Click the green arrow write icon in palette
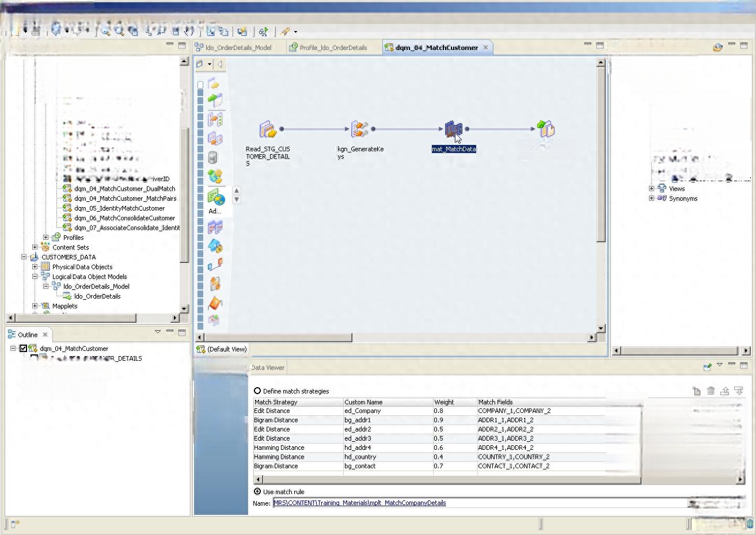The width and height of the screenshot is (756, 535). [215, 100]
